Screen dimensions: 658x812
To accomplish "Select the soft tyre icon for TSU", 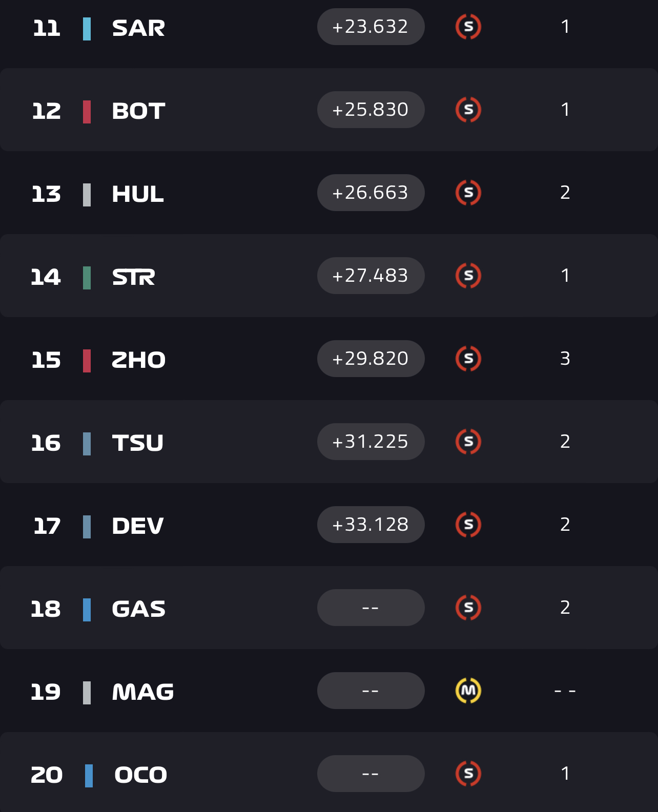I will [468, 442].
